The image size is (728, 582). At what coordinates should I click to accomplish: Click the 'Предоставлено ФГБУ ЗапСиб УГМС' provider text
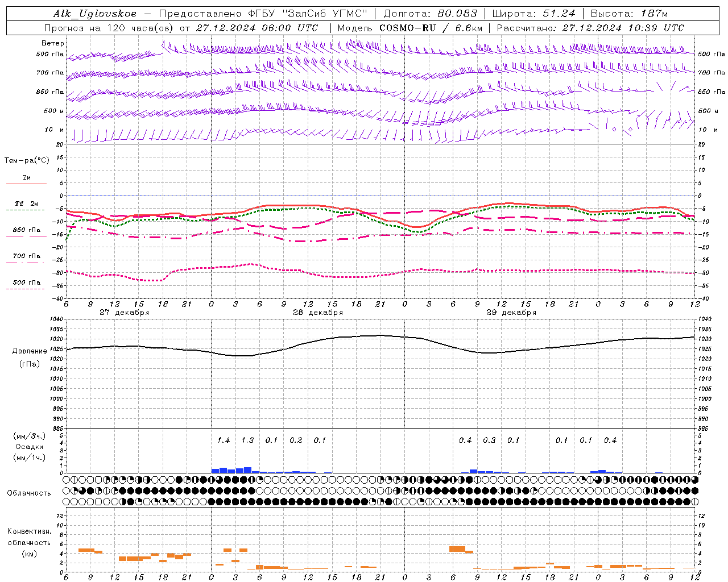coord(263,14)
